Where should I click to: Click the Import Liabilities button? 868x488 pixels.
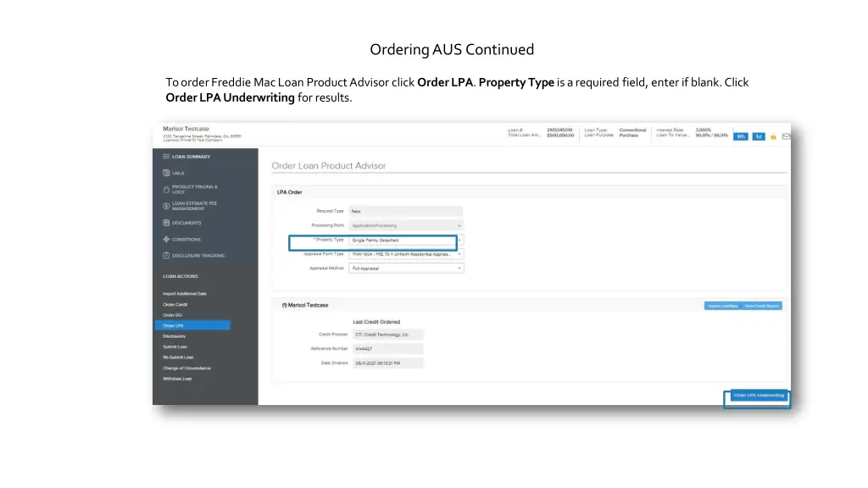(722, 306)
